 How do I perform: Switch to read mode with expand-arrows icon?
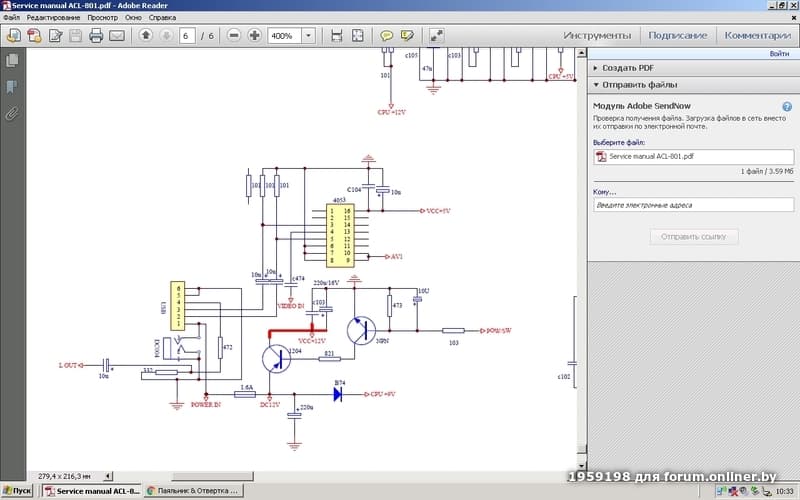[x=436, y=35]
